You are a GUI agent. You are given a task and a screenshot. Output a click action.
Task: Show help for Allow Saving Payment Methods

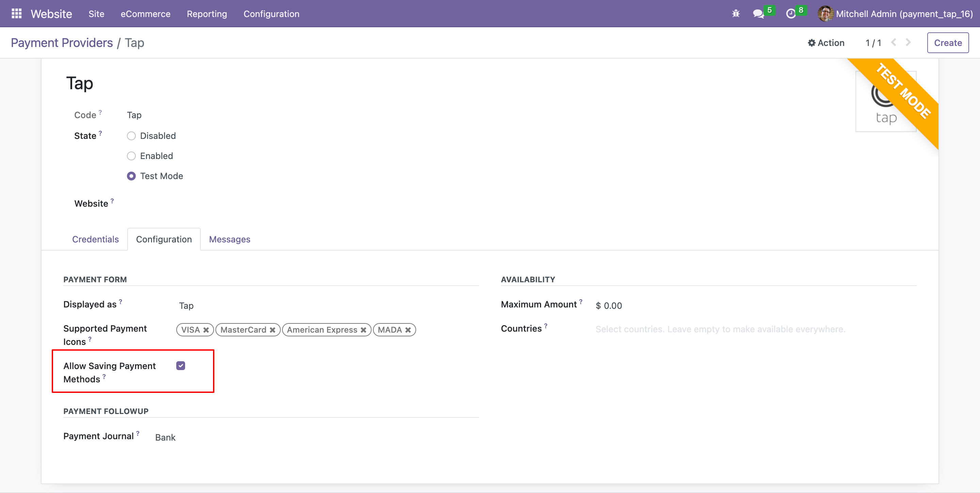point(104,376)
